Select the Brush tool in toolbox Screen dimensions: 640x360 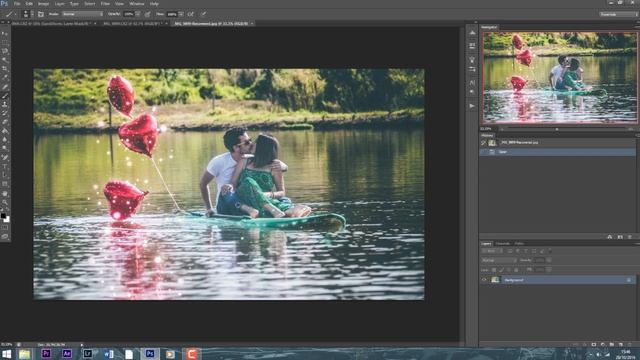click(x=5, y=96)
